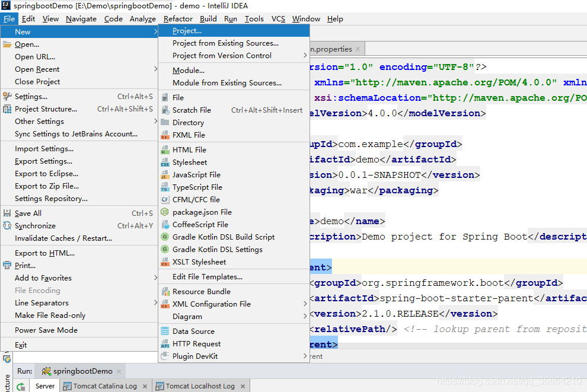
Task: Click 2.1.0.RELEASE version text
Action: click(400, 313)
